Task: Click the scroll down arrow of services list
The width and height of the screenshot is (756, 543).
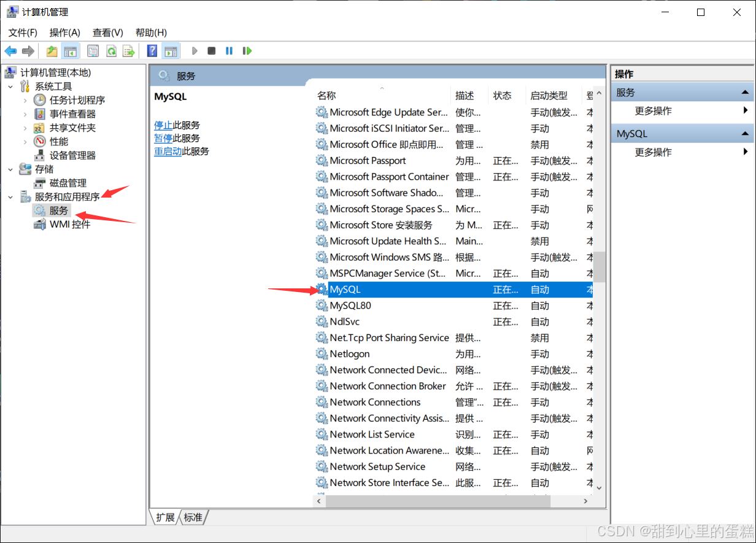Action: (600, 488)
